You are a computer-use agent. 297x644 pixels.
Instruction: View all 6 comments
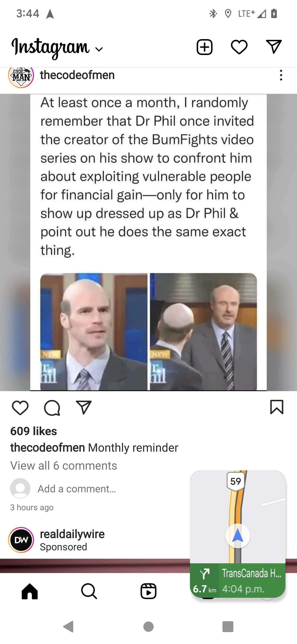coord(64,465)
